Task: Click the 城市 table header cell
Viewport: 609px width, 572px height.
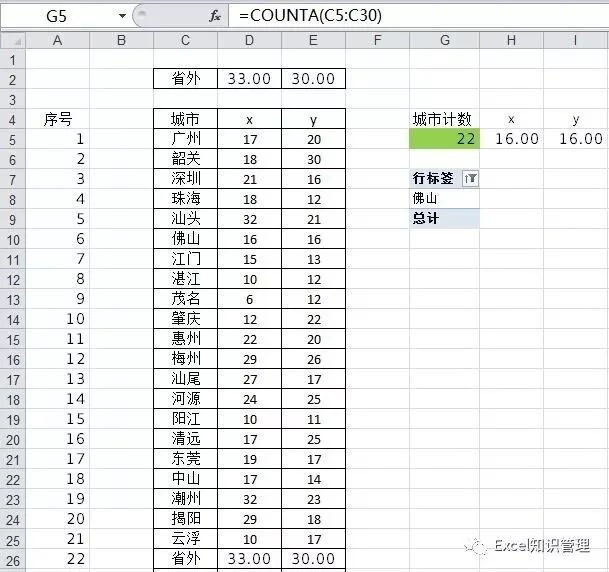Action: click(185, 119)
